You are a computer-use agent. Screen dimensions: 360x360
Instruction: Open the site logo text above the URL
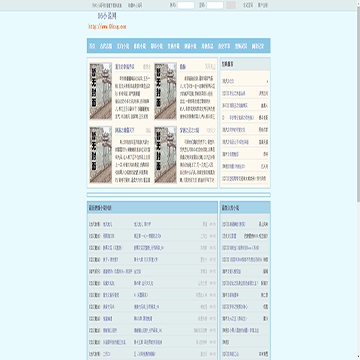pyautogui.click(x=107, y=16)
